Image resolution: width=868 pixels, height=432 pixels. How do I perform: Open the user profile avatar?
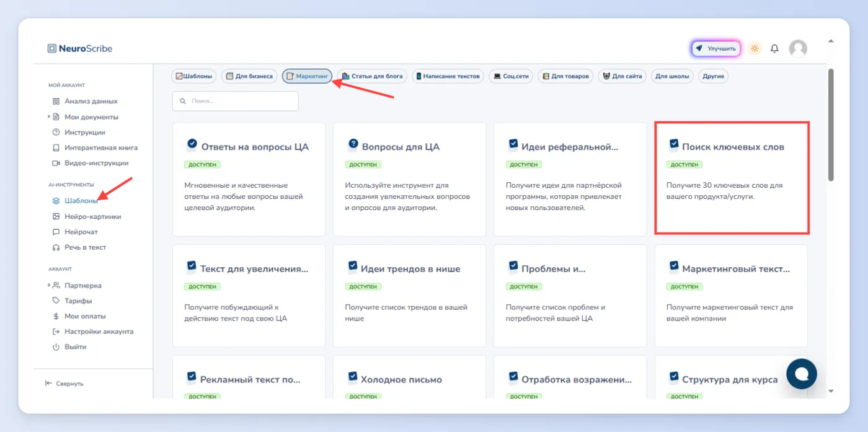(x=798, y=48)
